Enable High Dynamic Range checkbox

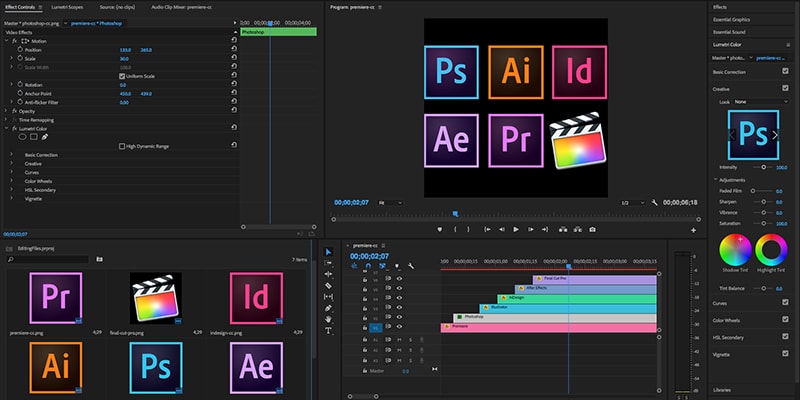tap(122, 146)
